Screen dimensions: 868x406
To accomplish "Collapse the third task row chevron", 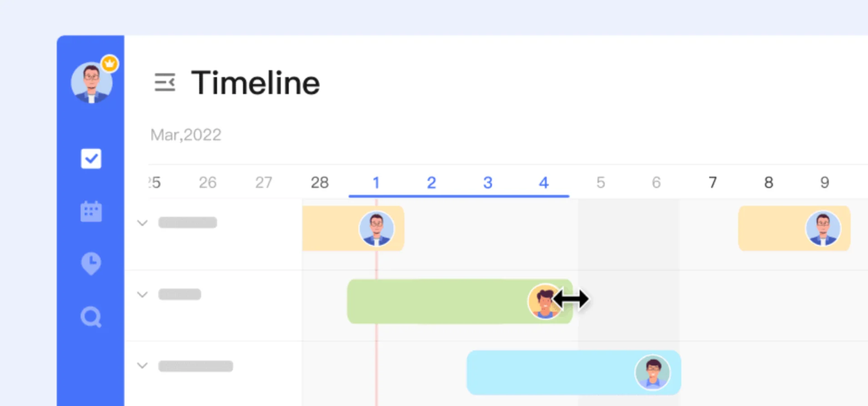I will [142, 366].
